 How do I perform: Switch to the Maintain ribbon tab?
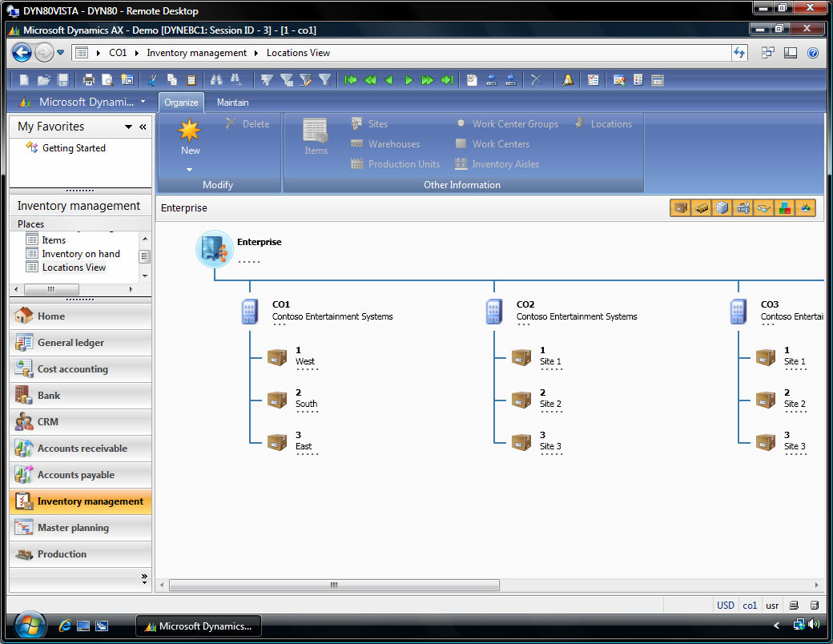coord(232,103)
